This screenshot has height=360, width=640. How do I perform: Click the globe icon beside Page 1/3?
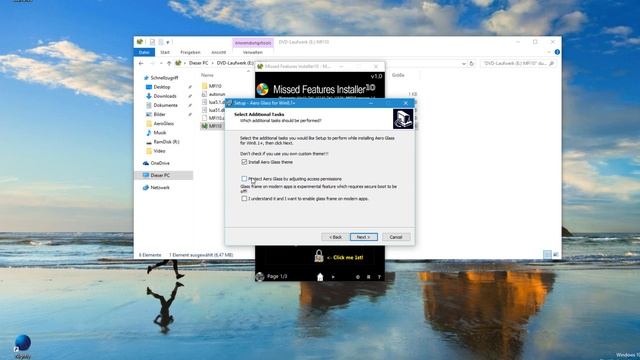pos(260,277)
